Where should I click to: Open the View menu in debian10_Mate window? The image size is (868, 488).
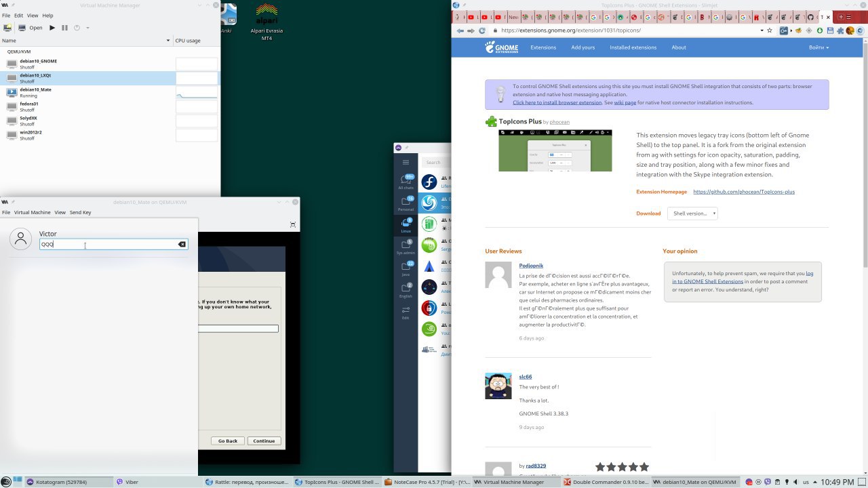coord(60,213)
